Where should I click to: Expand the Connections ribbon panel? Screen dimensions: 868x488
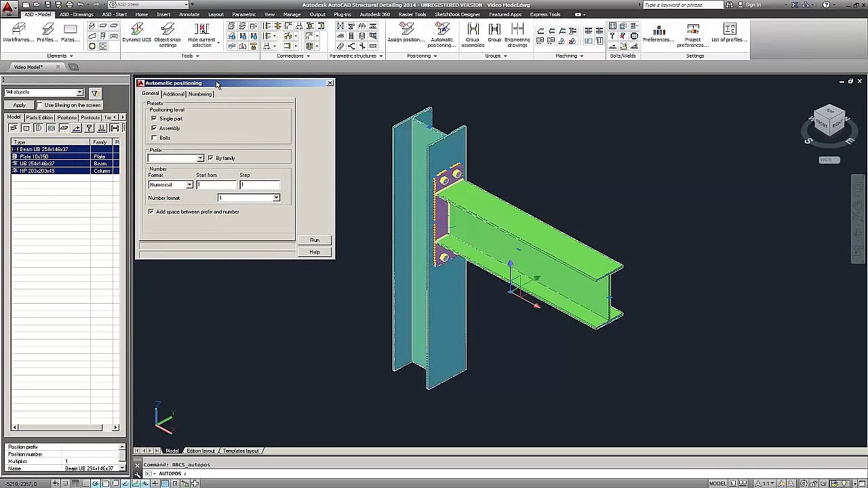point(293,56)
